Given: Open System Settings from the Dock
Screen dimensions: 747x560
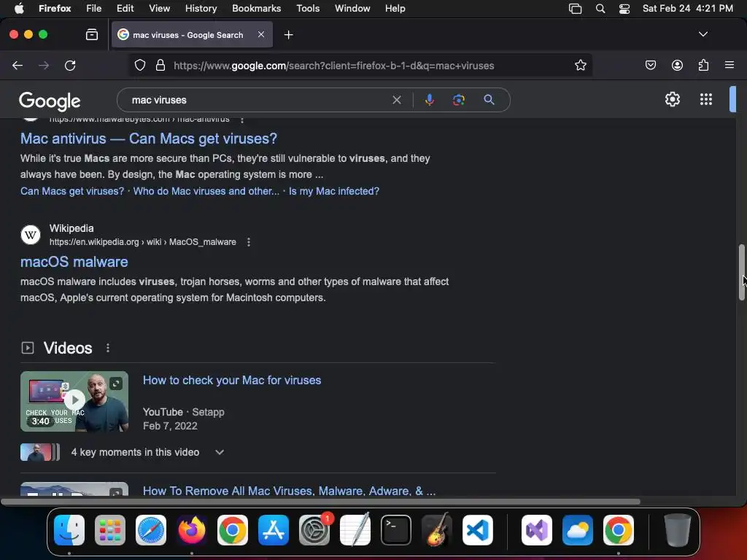Looking at the screenshot, I should (x=314, y=530).
